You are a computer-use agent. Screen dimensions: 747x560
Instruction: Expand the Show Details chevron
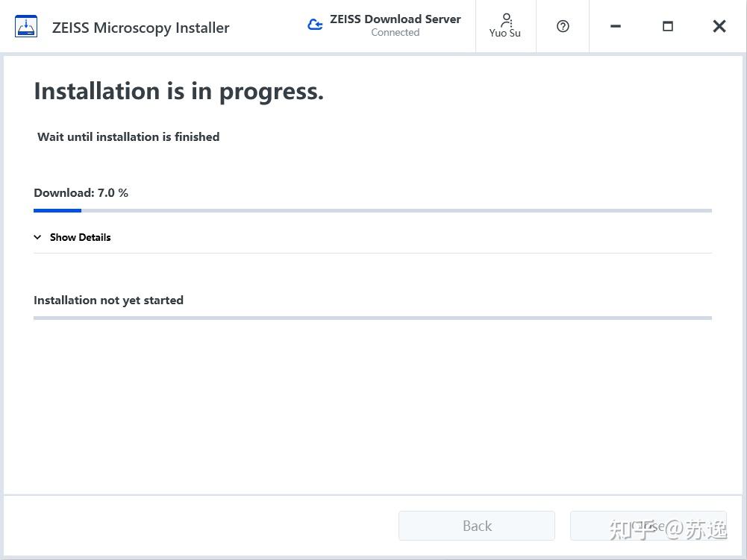pos(38,237)
